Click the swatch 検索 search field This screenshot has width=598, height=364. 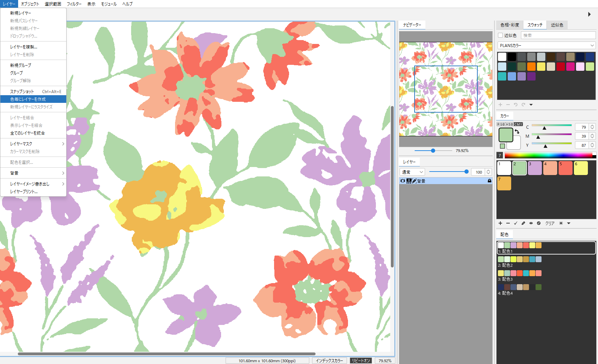point(558,35)
